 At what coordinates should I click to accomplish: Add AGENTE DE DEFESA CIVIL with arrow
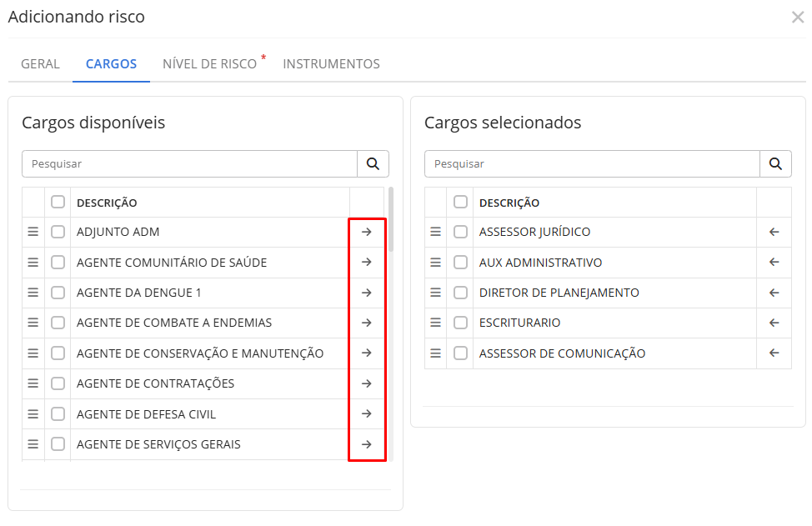click(x=366, y=413)
